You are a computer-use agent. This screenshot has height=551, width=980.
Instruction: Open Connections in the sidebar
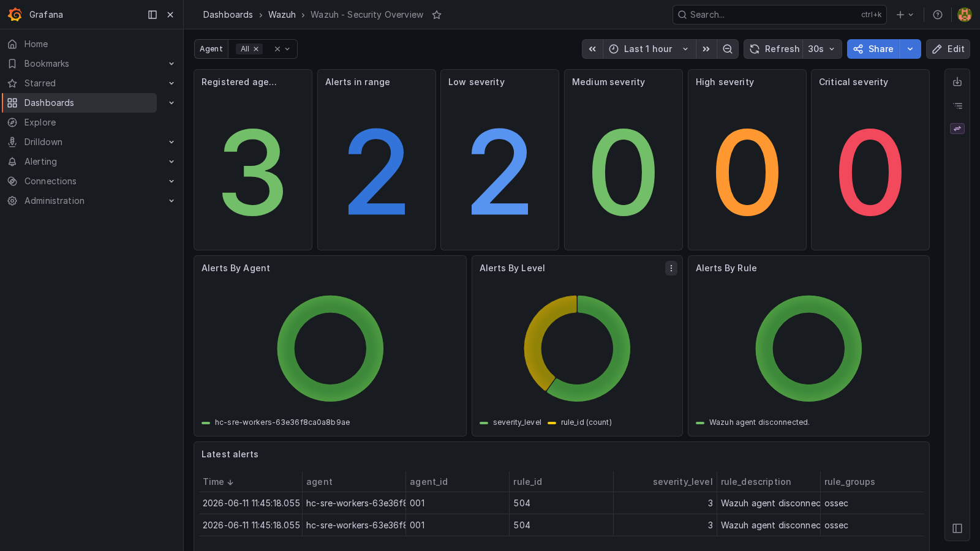[x=50, y=181]
